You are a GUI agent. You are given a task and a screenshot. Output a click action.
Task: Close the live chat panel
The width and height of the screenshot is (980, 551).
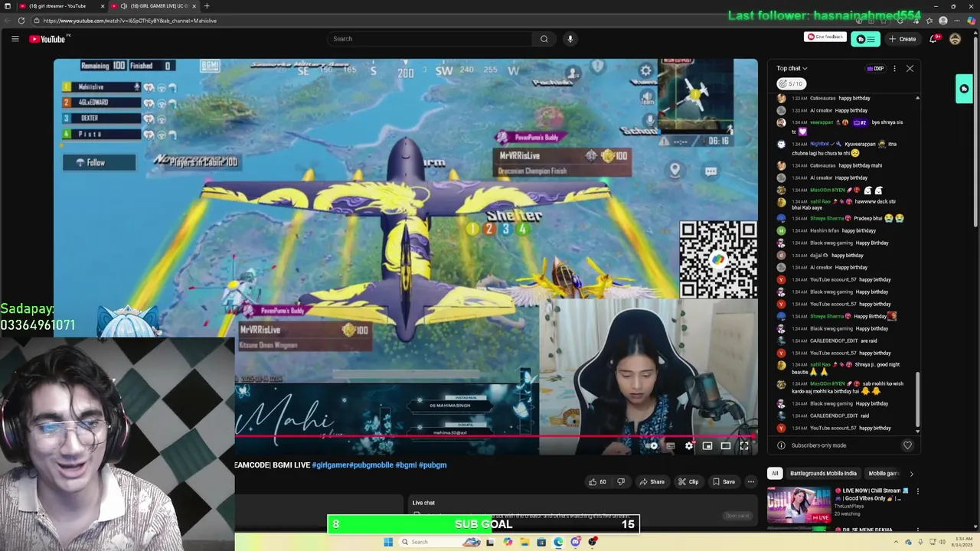(910, 69)
